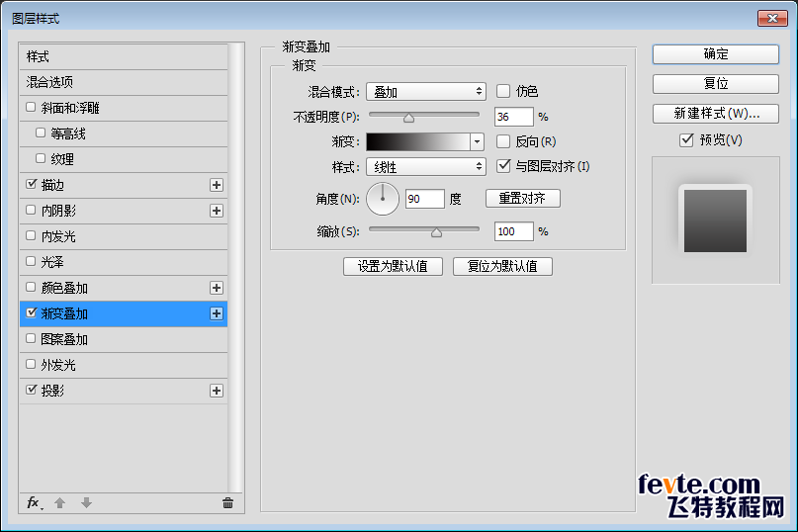
Task: Enable the 内阴影 checkbox
Action: [x=31, y=210]
